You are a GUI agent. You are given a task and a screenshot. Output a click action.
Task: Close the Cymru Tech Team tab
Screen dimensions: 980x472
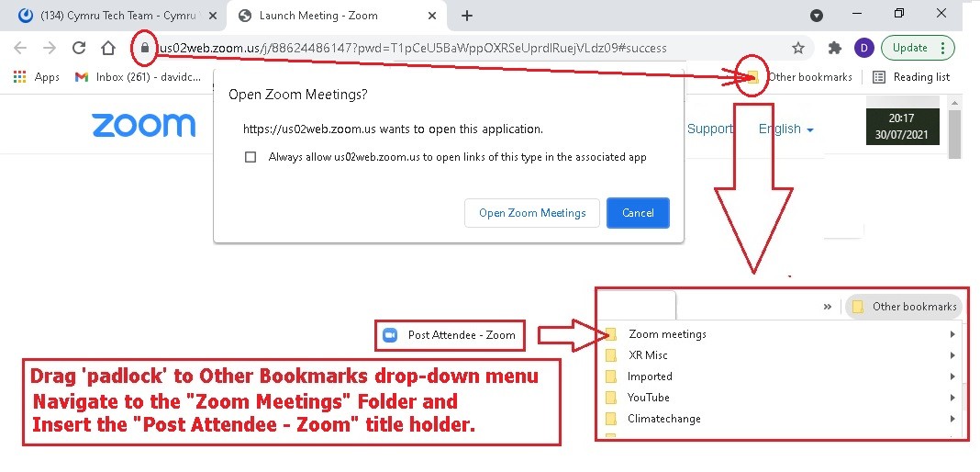[x=213, y=17]
